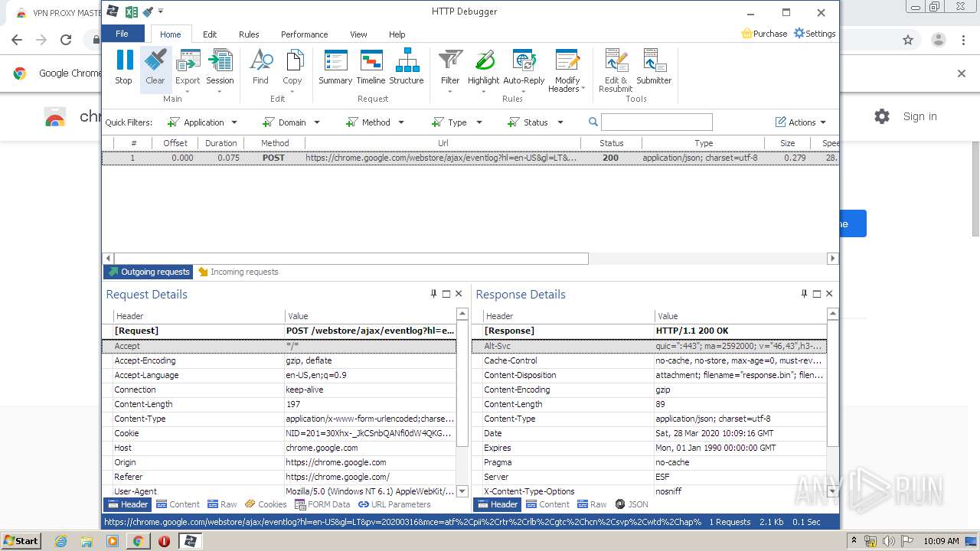Select the POST eventlog request row
980x551 pixels.
470,158
